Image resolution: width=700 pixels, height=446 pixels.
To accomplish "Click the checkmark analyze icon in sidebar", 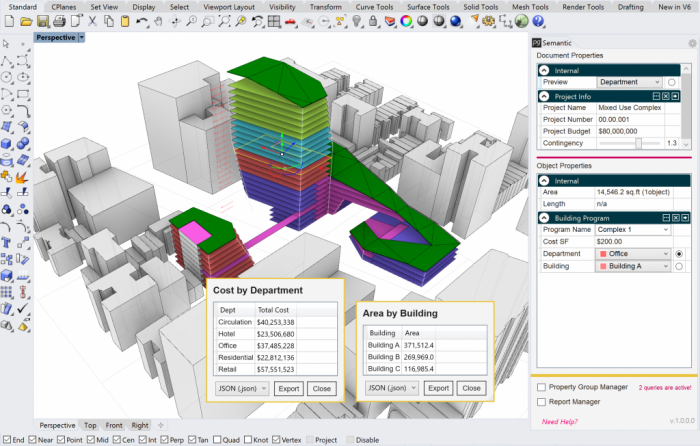I will [x=22, y=308].
